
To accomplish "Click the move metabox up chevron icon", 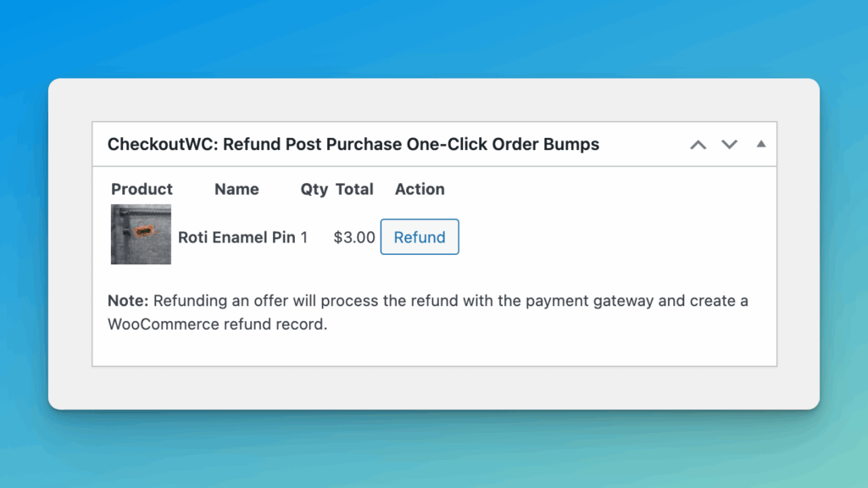I will [x=698, y=144].
